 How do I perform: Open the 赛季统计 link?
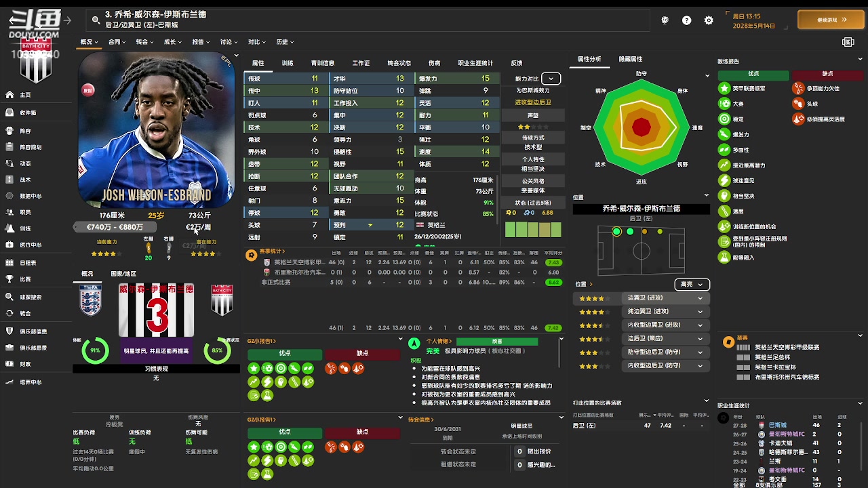click(272, 251)
